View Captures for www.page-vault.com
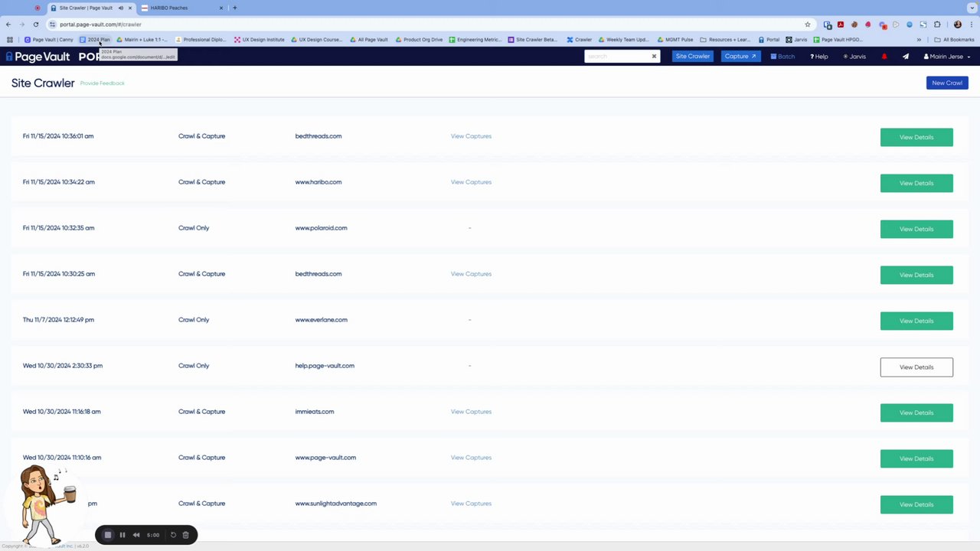The image size is (980, 551). (471, 458)
